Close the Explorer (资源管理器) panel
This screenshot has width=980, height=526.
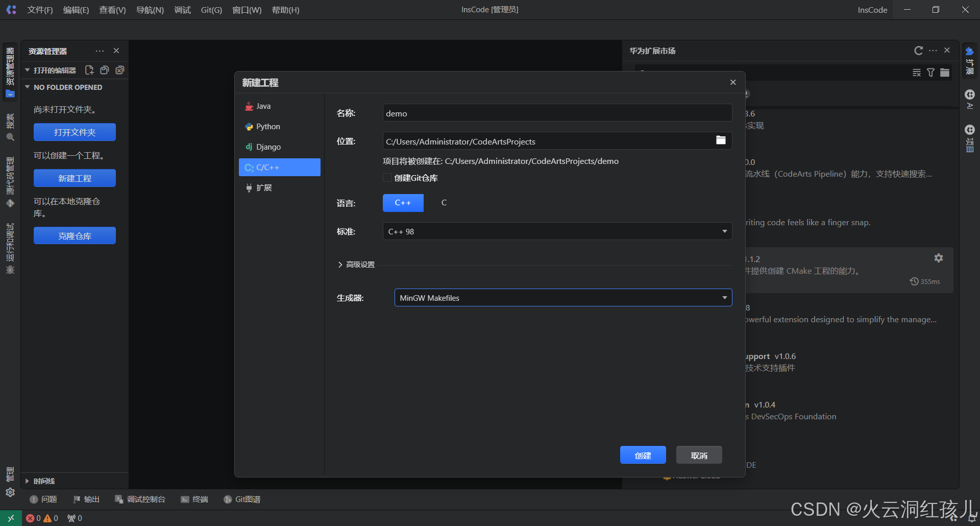point(116,51)
